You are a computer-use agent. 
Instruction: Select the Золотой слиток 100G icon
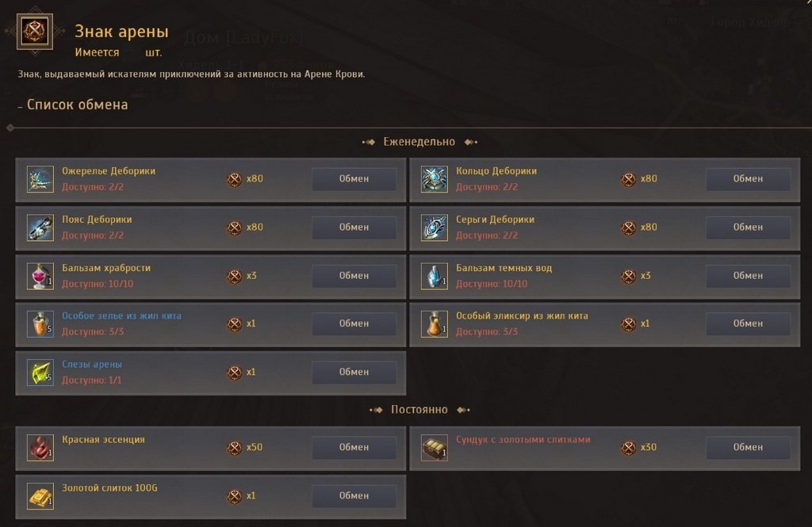click(40, 496)
